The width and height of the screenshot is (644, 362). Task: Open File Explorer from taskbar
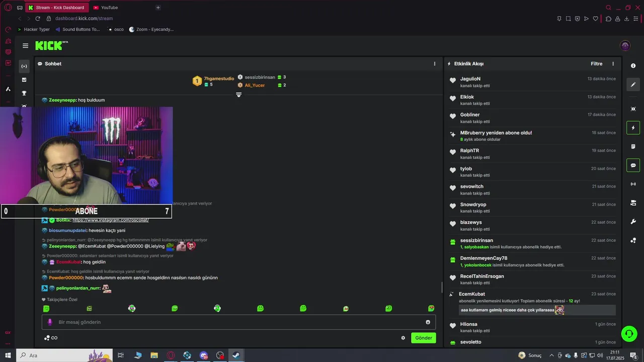(154, 355)
